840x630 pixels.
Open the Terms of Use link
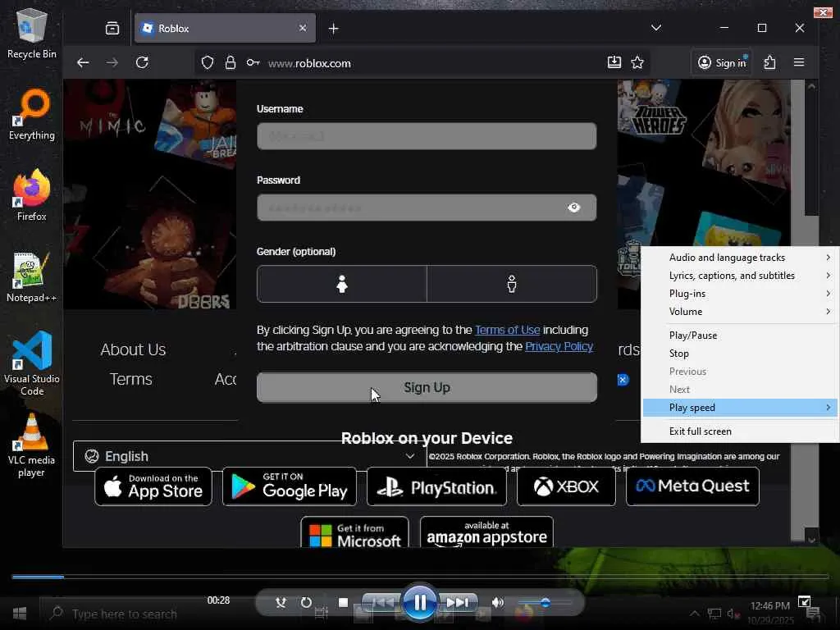[507, 330]
